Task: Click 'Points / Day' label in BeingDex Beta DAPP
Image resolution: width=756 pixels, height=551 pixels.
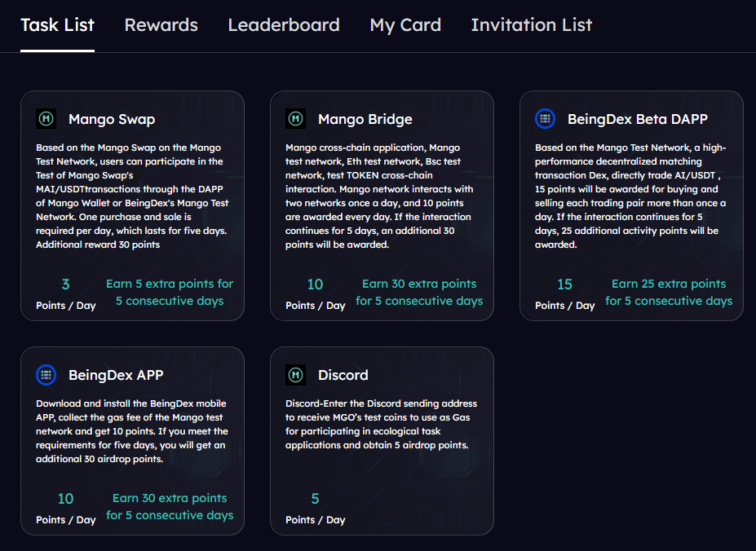Action: coord(565,306)
